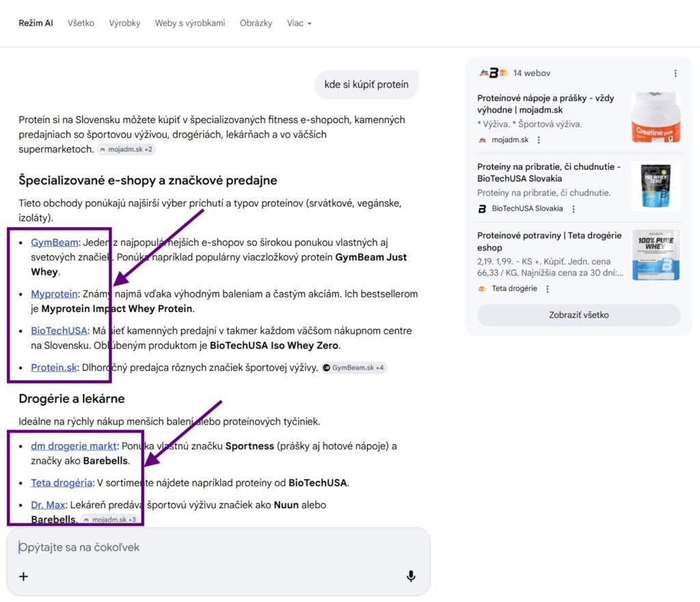Open three-dot menu beside 14 webov
The height and width of the screenshot is (602, 700).
click(675, 73)
